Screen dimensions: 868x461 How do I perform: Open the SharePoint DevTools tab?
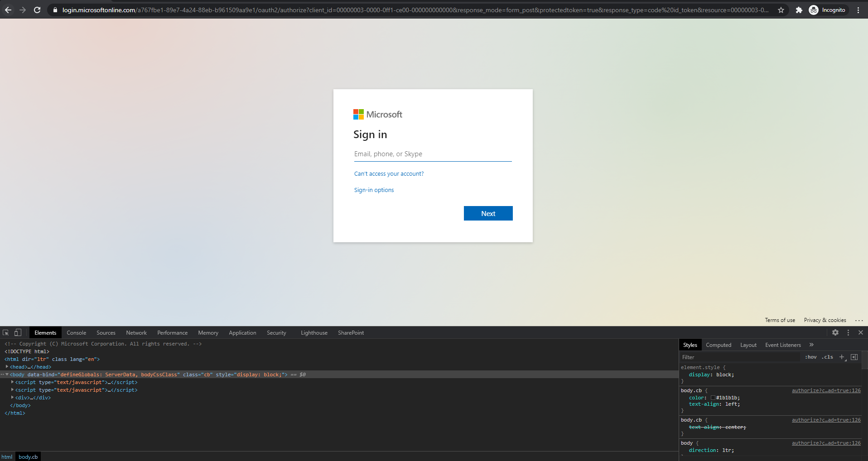coord(351,332)
